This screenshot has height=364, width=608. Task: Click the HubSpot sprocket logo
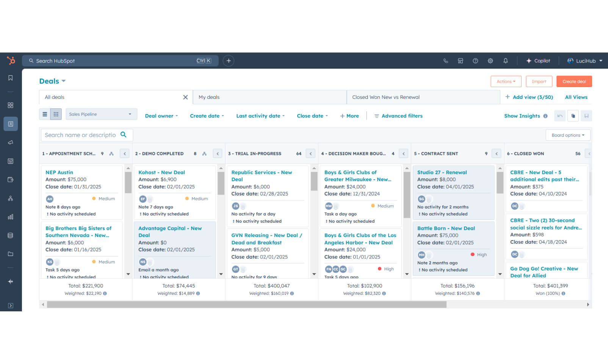click(x=11, y=61)
